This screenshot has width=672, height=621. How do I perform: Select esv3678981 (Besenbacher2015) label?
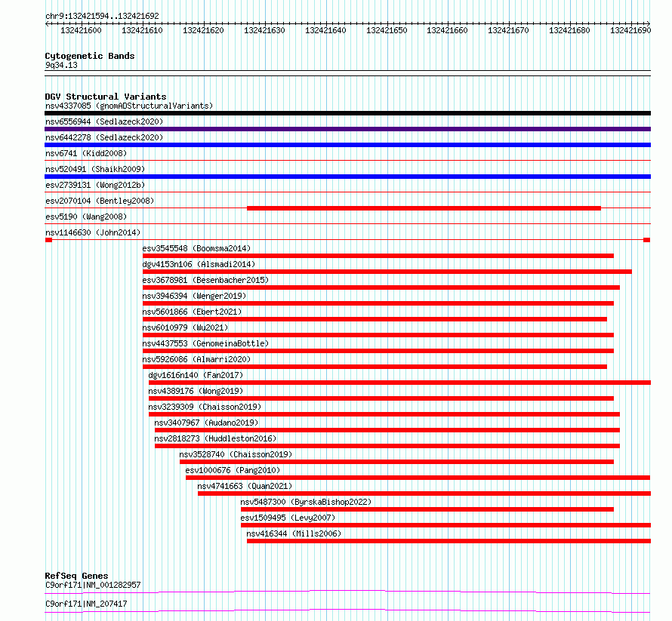click(205, 280)
